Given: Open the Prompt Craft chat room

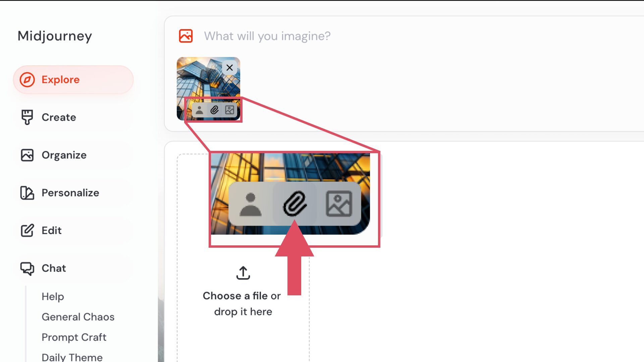Looking at the screenshot, I should pos(74,337).
